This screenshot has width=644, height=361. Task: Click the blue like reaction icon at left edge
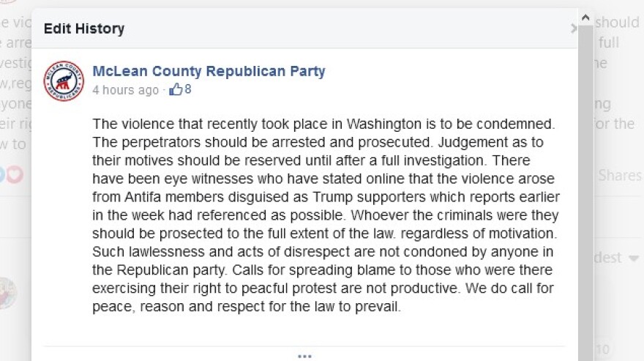[2, 174]
